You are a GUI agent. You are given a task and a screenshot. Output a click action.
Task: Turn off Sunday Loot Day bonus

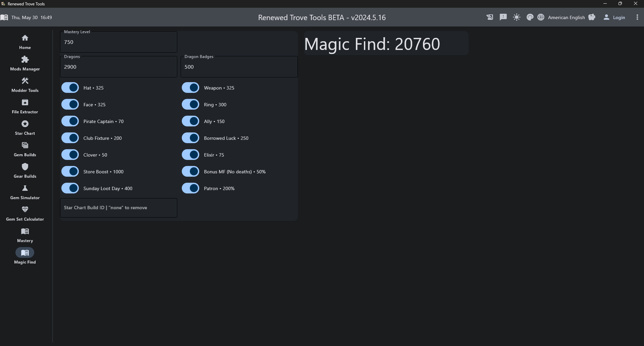tap(70, 188)
